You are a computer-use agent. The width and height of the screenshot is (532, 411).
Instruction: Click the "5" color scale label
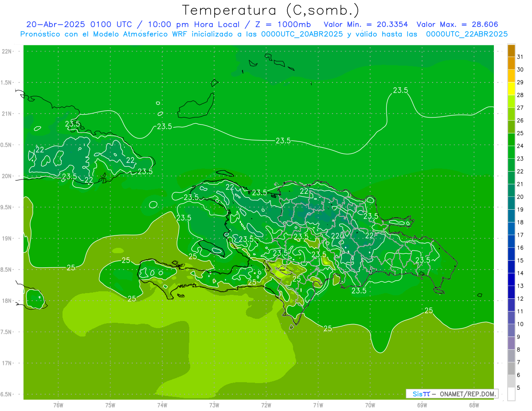coord(519,388)
